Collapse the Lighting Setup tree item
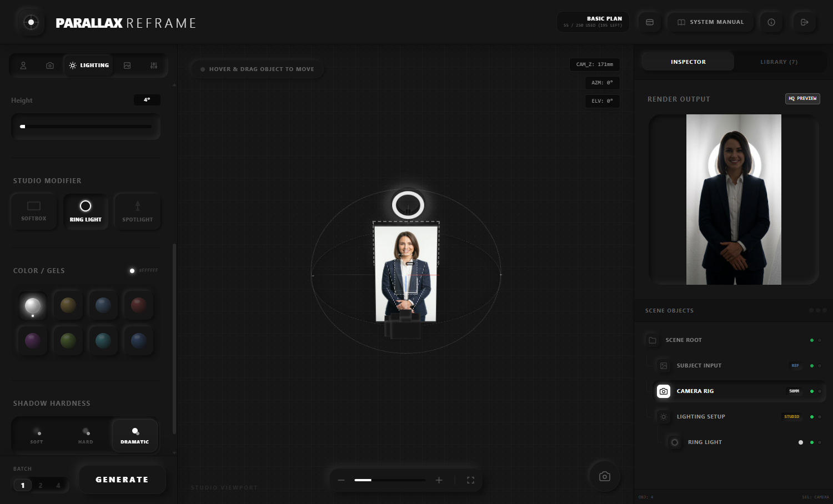 pos(664,417)
